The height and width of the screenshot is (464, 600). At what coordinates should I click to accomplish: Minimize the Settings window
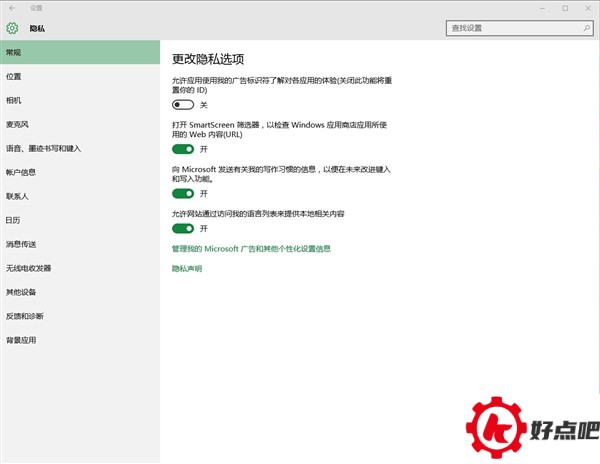pos(542,8)
